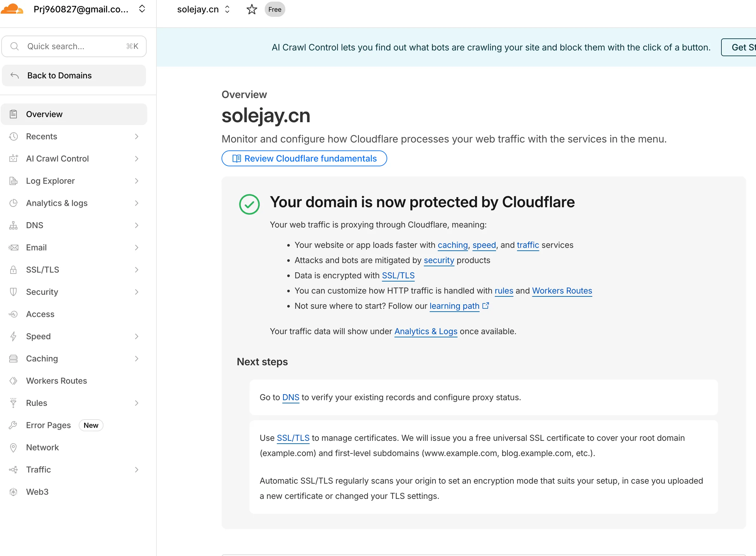Viewport: 756px width, 556px height.
Task: Focus the Quick search field
Action: (74, 46)
